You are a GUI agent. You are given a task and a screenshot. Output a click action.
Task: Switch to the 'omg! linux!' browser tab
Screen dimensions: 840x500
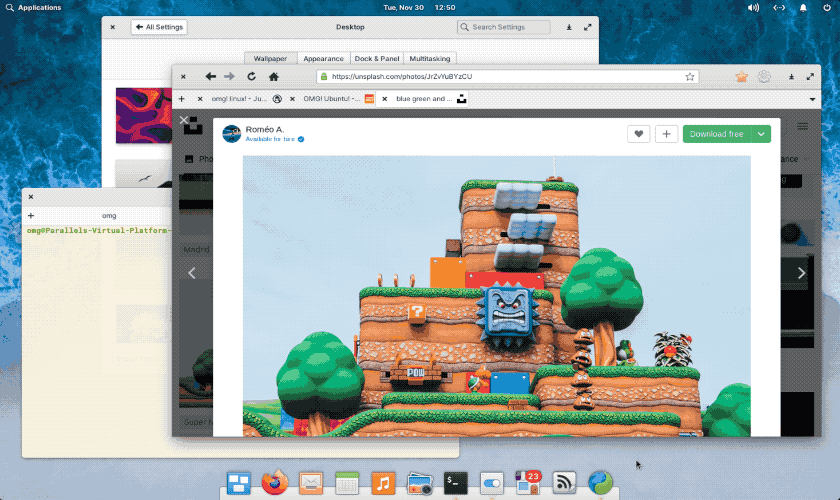pos(239,99)
